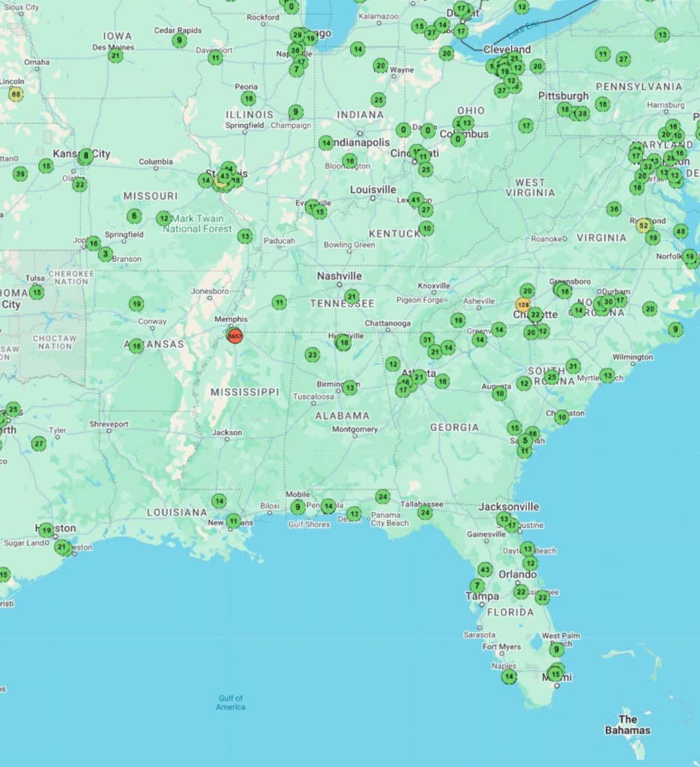Viewport: 700px width, 767px height.
Task: Click the 7 marker beside Tampa
Action: click(477, 586)
